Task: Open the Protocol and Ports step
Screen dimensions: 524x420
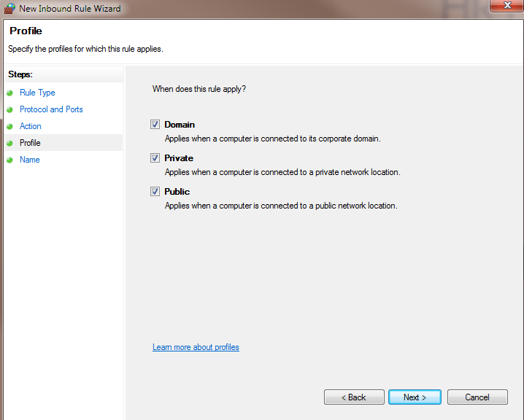Action: coord(51,109)
